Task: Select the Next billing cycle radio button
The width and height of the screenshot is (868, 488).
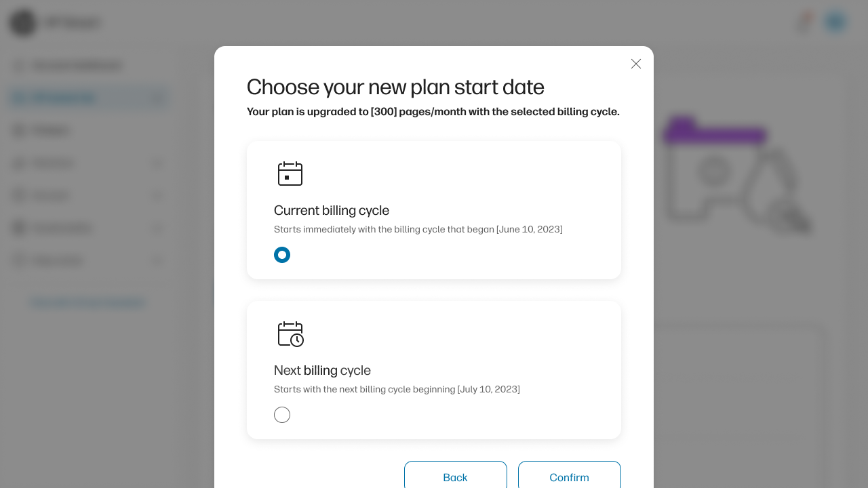Action: coord(282,415)
